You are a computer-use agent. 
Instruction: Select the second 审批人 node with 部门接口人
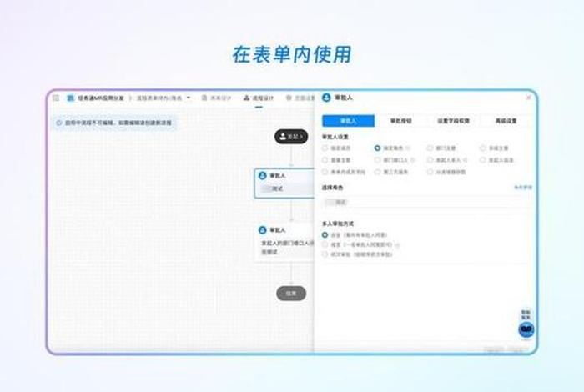284,242
